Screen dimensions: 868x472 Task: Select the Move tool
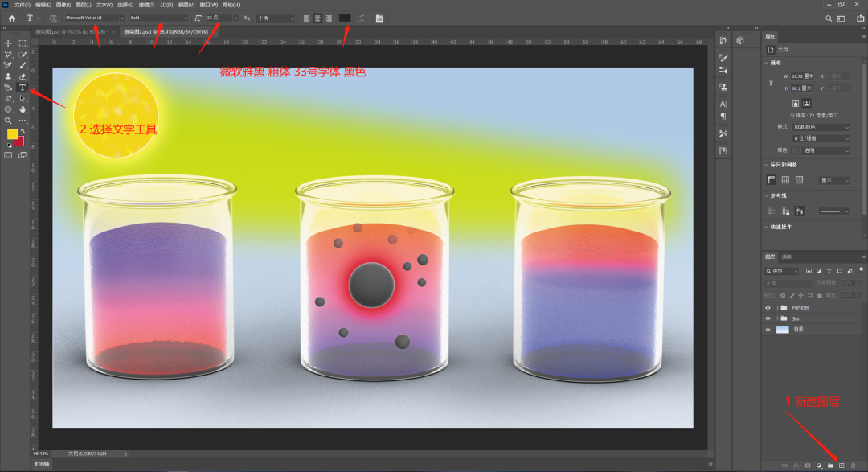click(x=8, y=43)
